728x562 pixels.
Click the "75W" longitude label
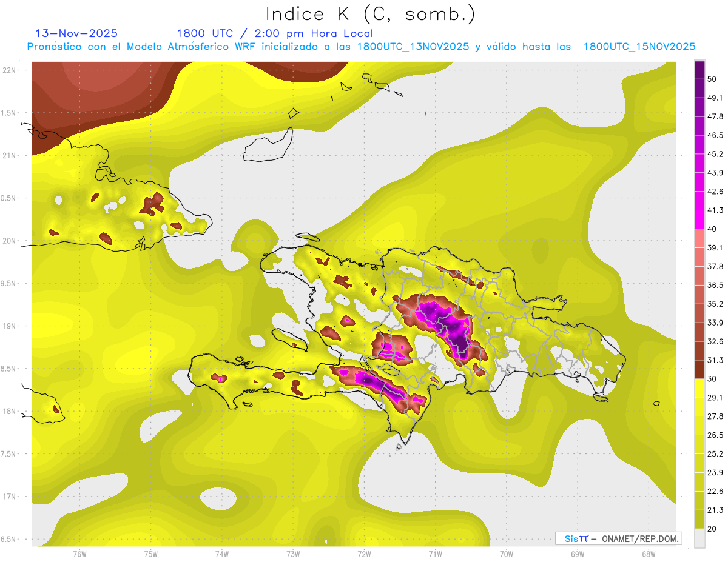150,554
